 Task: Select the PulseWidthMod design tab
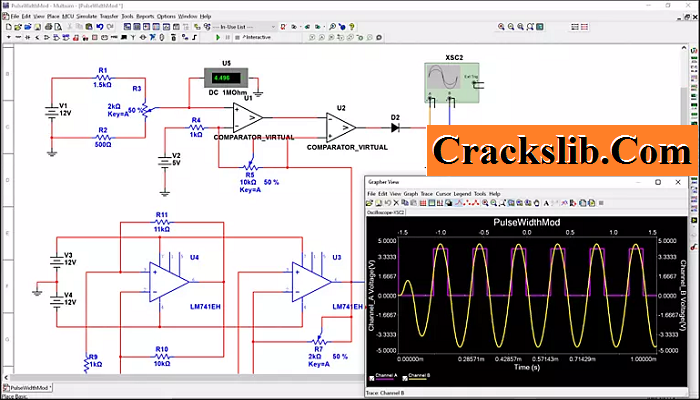pos(28,388)
